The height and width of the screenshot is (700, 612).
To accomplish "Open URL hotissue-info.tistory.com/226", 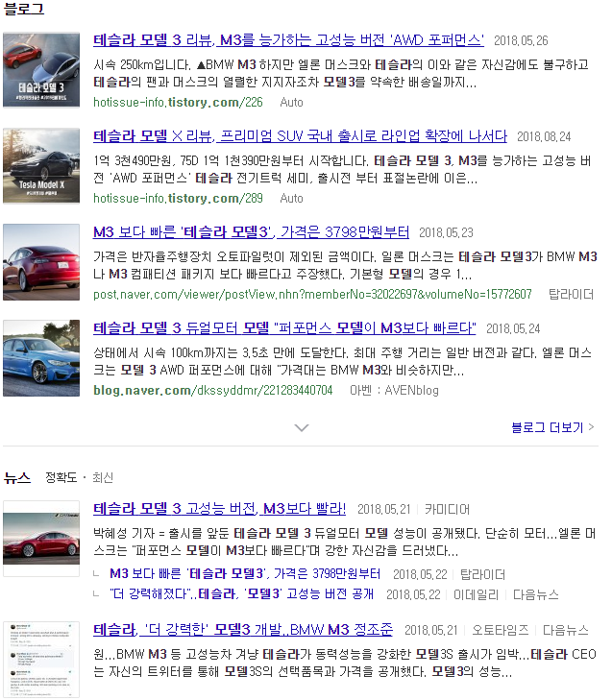I will pyautogui.click(x=178, y=102).
